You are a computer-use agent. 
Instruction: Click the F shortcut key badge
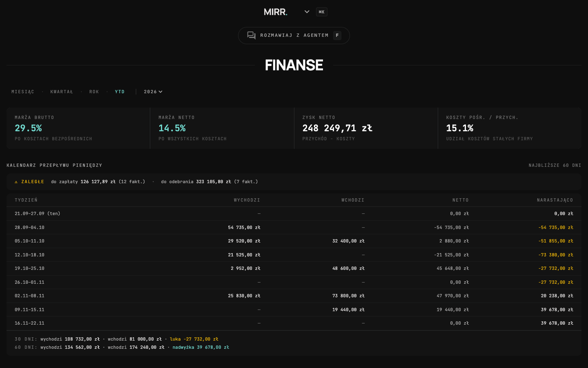tap(337, 36)
